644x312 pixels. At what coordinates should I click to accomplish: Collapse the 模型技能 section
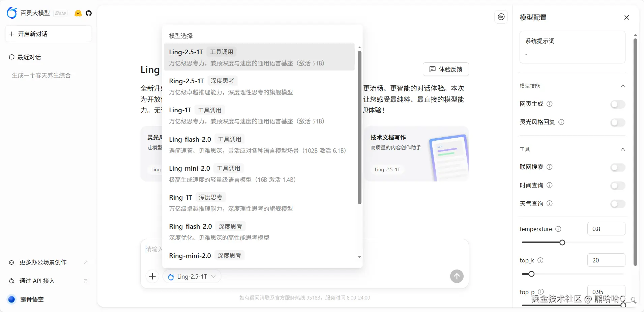point(623,86)
